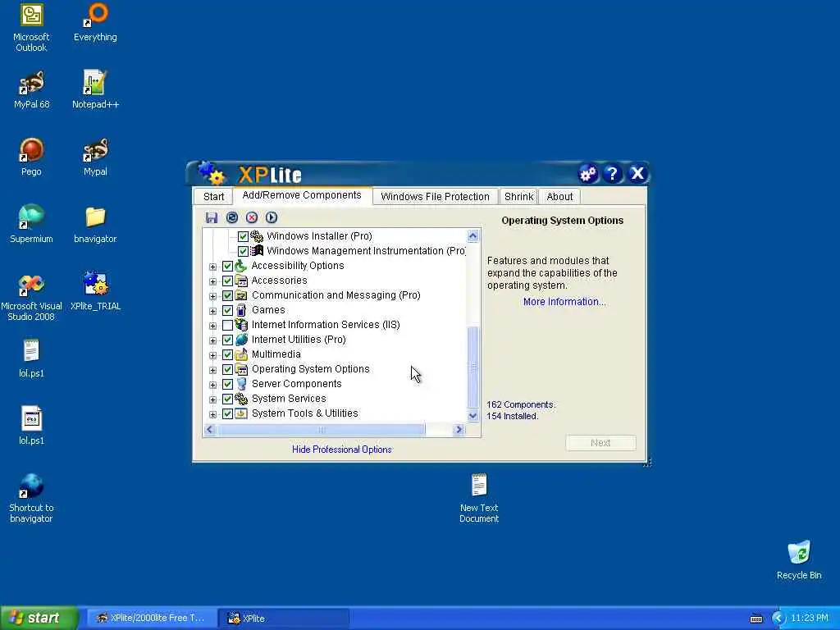Click the Multimedia component icon
Screen dimensions: 840x630
[x=241, y=354]
